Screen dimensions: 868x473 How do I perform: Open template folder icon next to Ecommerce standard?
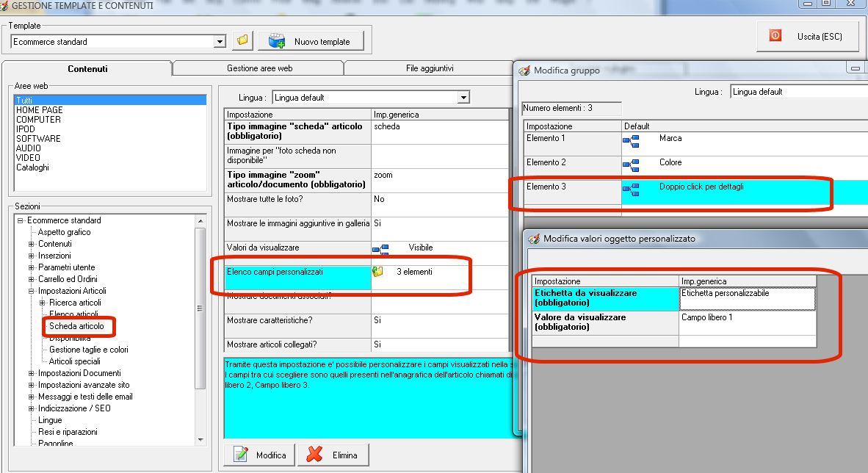[x=242, y=40]
